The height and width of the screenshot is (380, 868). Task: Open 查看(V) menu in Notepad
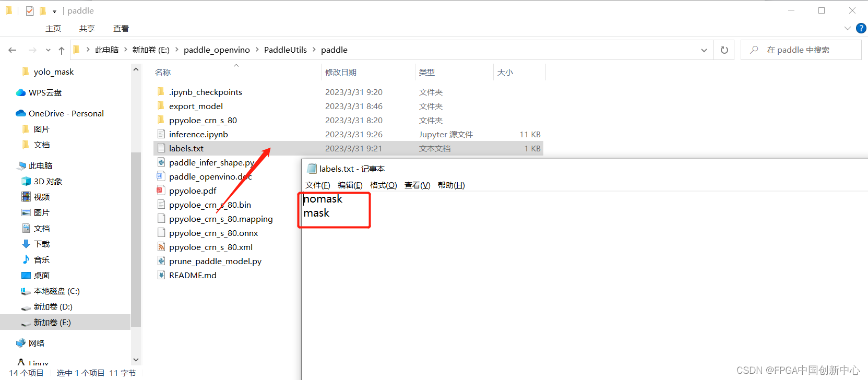[x=418, y=185]
